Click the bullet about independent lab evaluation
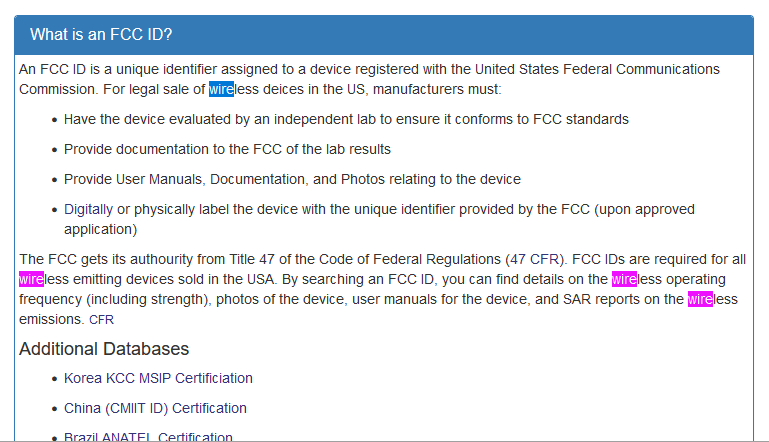 point(346,119)
